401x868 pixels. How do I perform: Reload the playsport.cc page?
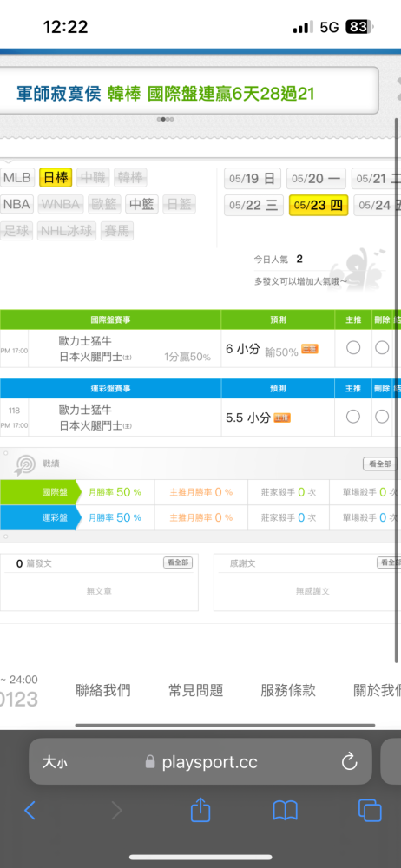pos(349,762)
